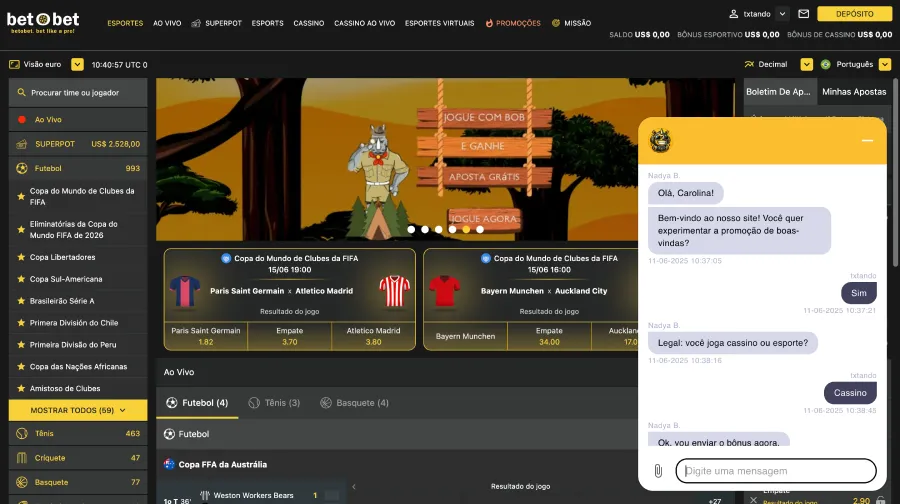
Task: Bet on Paris Saint Germain at 1.82
Action: [206, 336]
